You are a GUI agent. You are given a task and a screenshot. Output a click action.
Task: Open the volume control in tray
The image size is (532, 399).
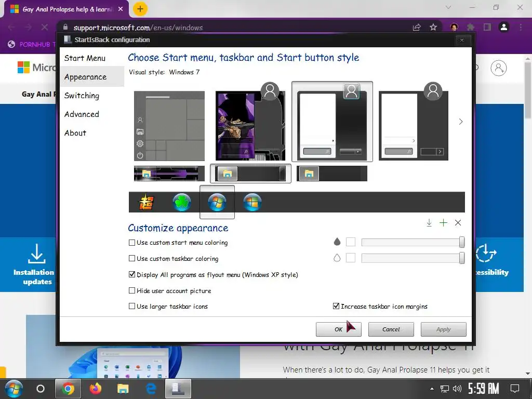coord(457,389)
